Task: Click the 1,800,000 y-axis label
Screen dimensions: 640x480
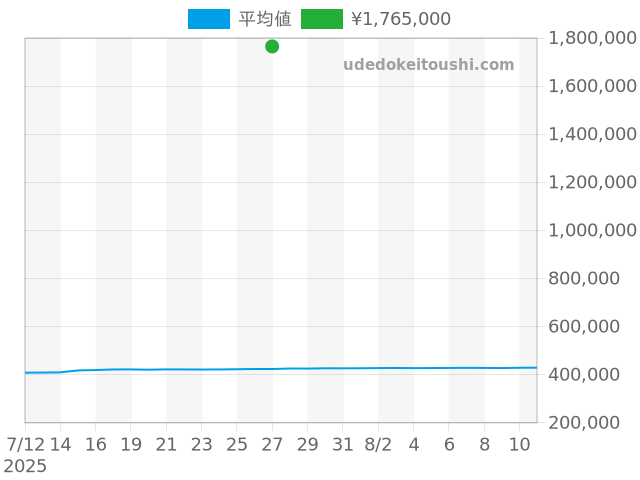Action: click(x=592, y=38)
